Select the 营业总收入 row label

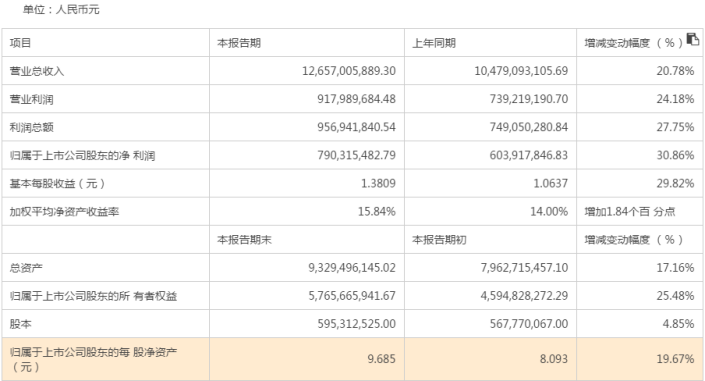[x=37, y=71]
